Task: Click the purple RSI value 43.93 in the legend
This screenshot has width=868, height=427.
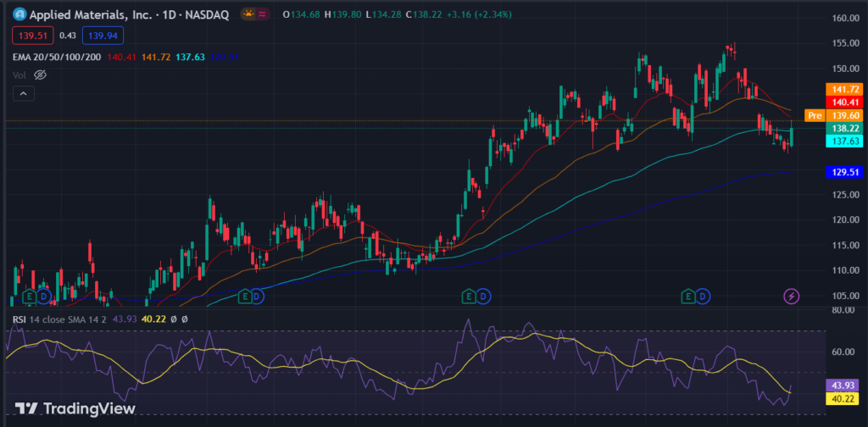Action: [x=123, y=319]
